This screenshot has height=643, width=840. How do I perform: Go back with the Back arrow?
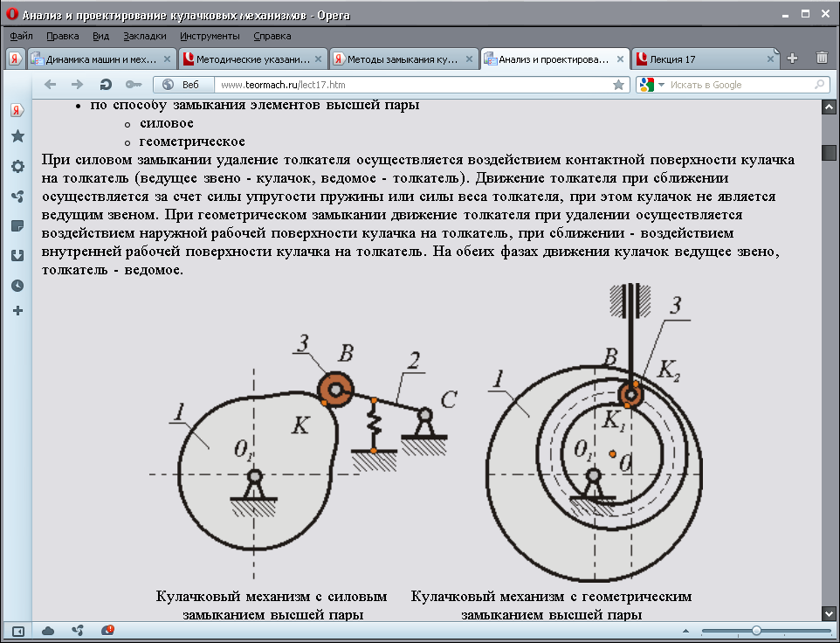(50, 85)
